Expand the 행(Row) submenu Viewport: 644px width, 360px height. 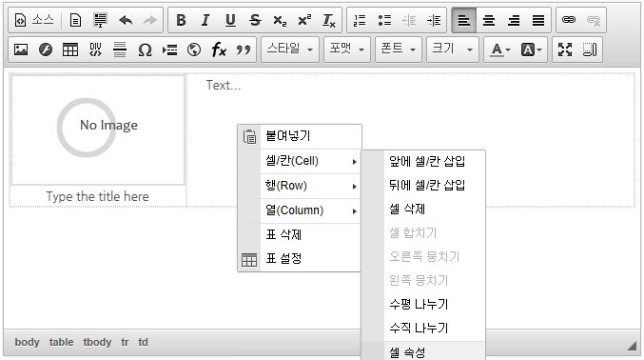300,186
